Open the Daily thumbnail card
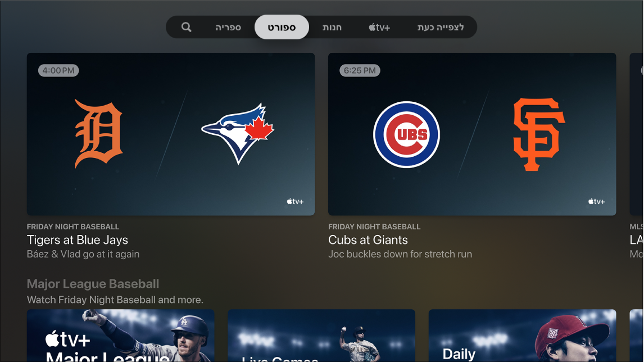 (522, 336)
